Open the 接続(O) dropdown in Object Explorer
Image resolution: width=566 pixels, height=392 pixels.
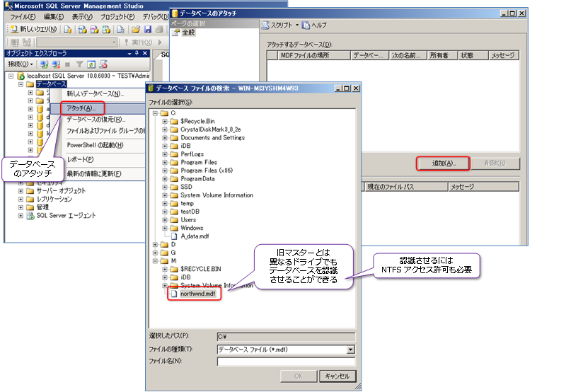point(21,64)
